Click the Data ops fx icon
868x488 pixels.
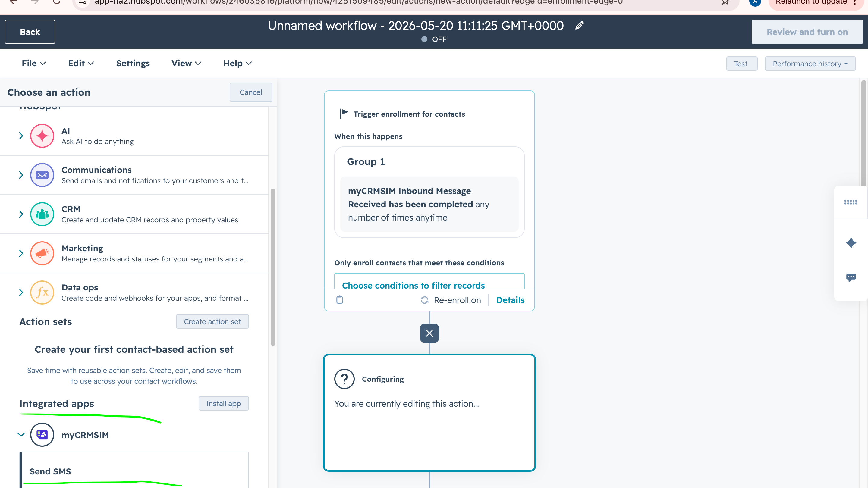[x=42, y=292]
